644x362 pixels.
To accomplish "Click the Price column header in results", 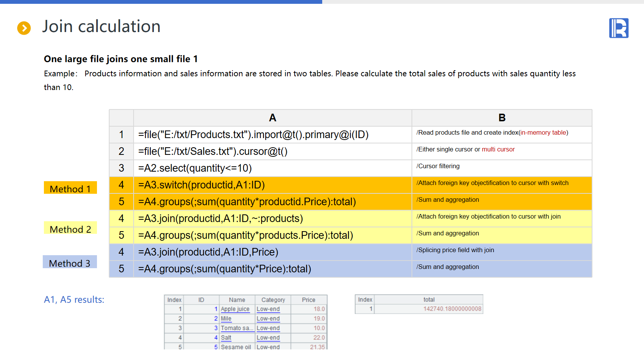I will [x=308, y=300].
